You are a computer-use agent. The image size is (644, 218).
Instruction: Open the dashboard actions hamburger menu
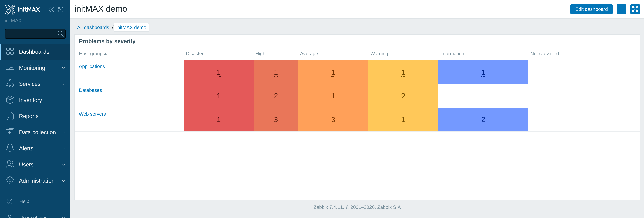coord(621,9)
